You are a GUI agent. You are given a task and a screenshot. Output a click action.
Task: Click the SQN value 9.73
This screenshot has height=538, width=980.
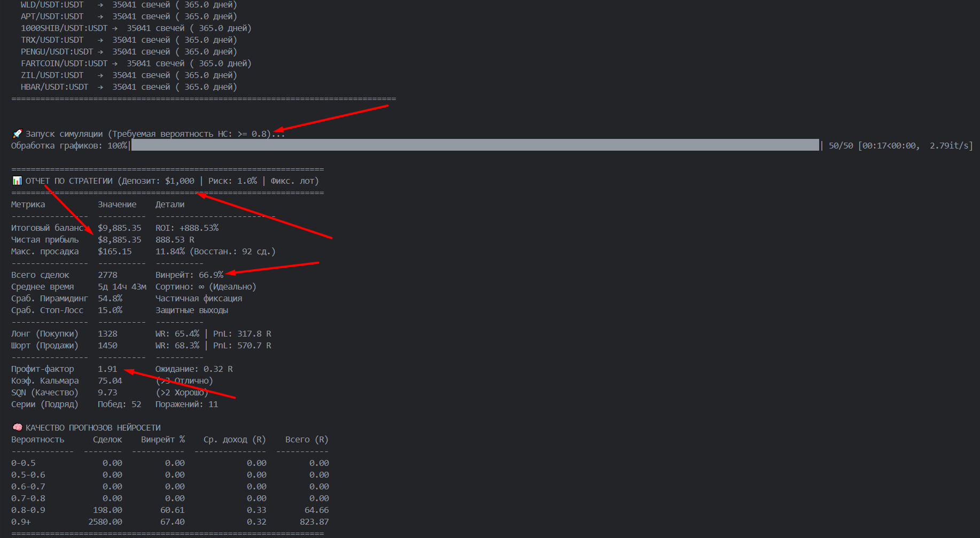(x=107, y=393)
